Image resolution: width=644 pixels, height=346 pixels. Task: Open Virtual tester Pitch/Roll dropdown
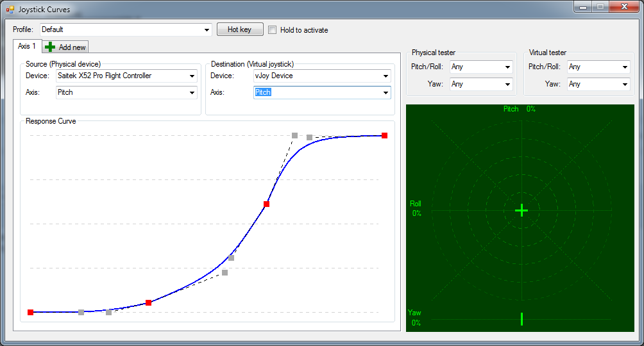[599, 67]
